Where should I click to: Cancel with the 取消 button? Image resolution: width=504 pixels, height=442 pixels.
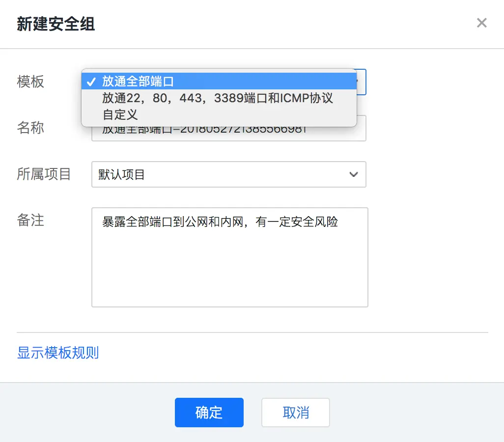point(295,413)
